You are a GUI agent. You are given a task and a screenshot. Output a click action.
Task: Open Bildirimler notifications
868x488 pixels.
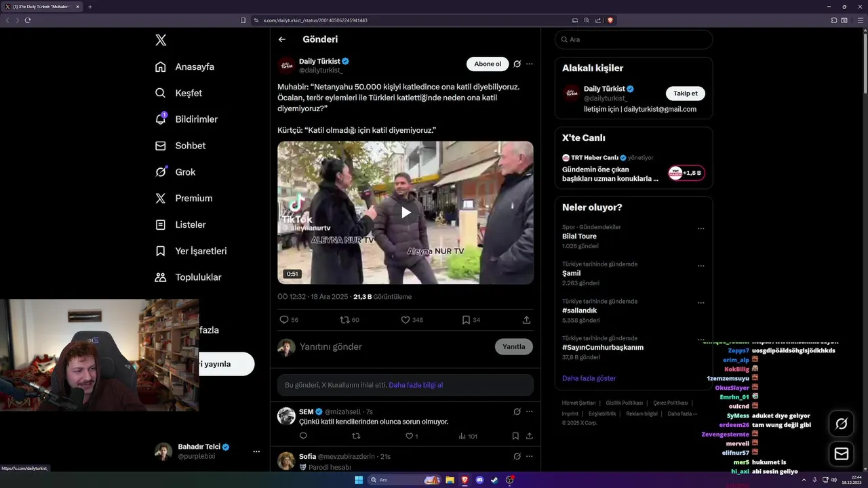186,119
